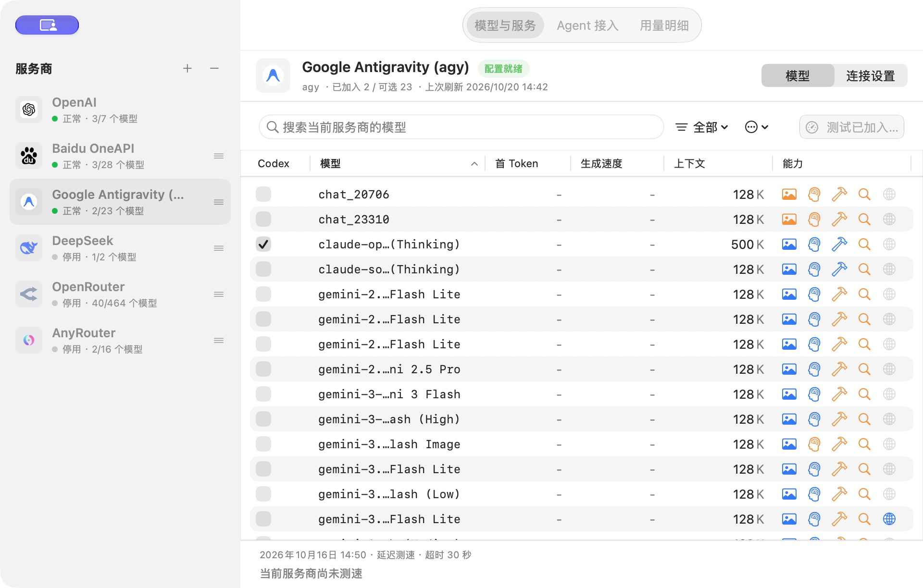Click the reasoning brain icon for chat_23310
This screenshot has width=923, height=588.
click(814, 220)
